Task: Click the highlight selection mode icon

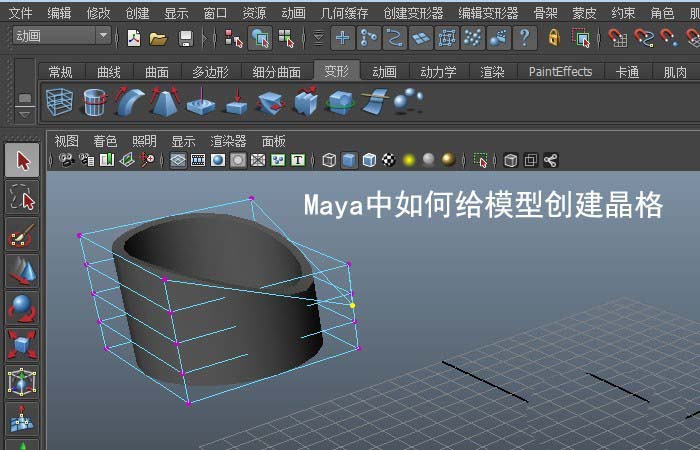Action: tap(580, 38)
